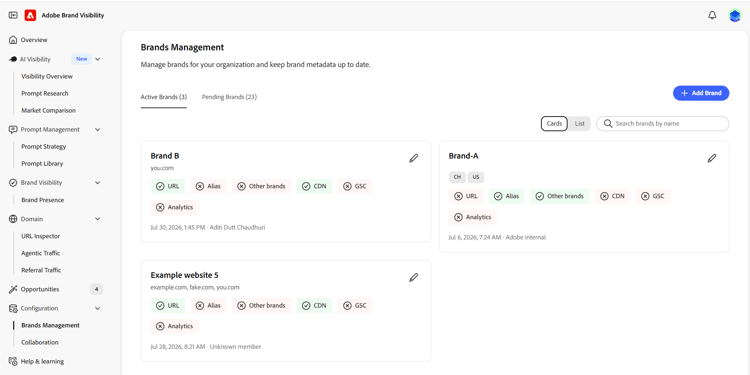
Task: Click the CH region tag on Brand-A
Action: click(457, 177)
